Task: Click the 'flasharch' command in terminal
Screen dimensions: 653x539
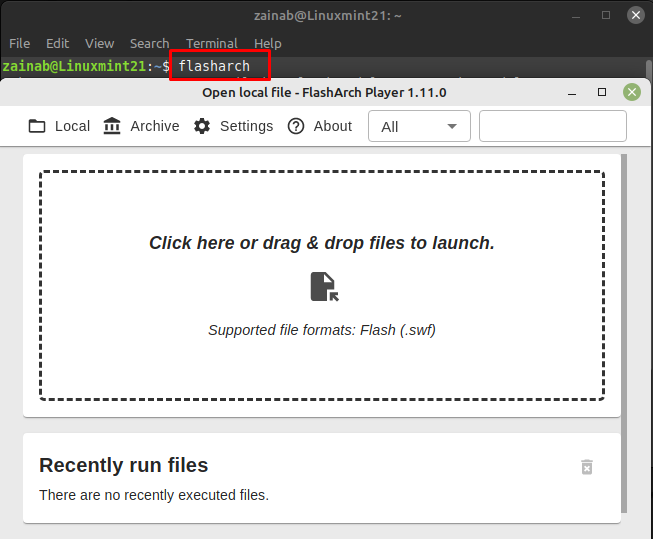Action: point(214,66)
